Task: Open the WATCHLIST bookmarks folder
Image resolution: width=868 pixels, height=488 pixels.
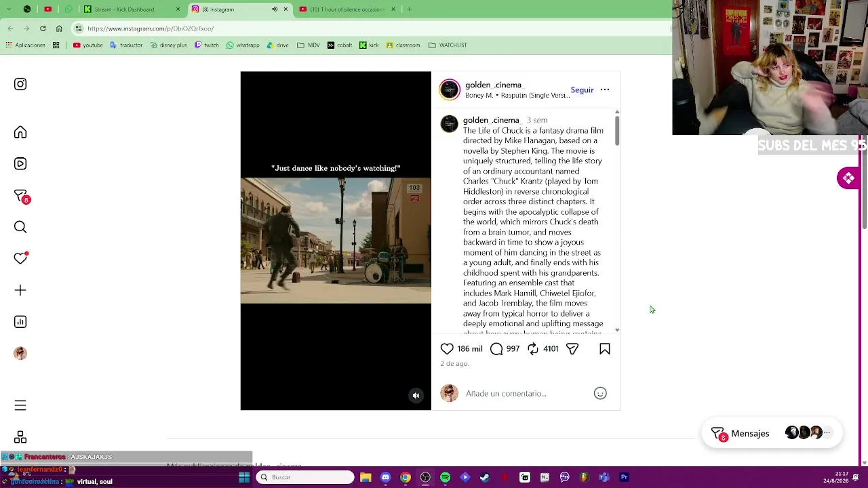Action: pyautogui.click(x=448, y=45)
